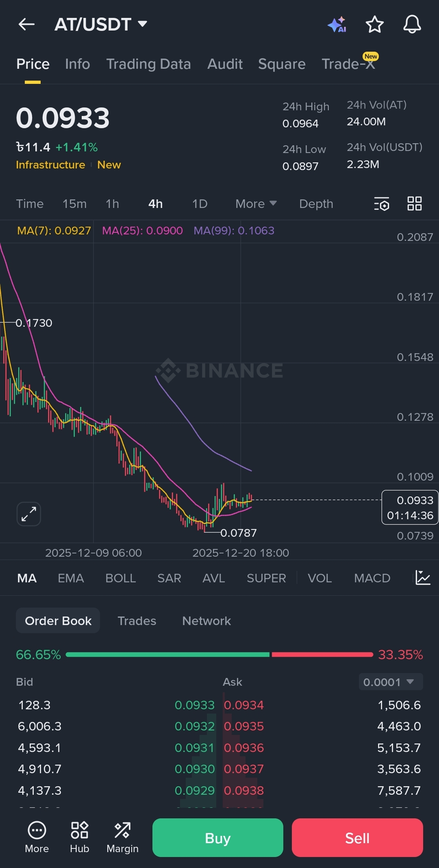The image size is (439, 868).
Task: Toggle the EMA indicator
Action: point(71,578)
